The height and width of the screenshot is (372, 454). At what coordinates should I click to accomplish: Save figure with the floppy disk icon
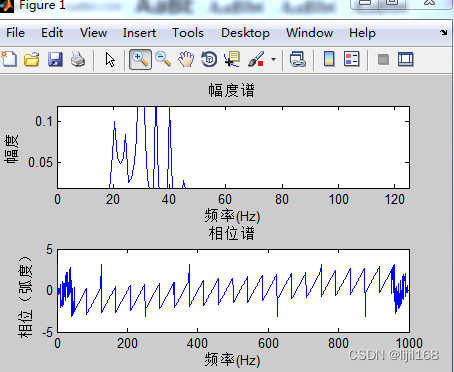click(55, 60)
